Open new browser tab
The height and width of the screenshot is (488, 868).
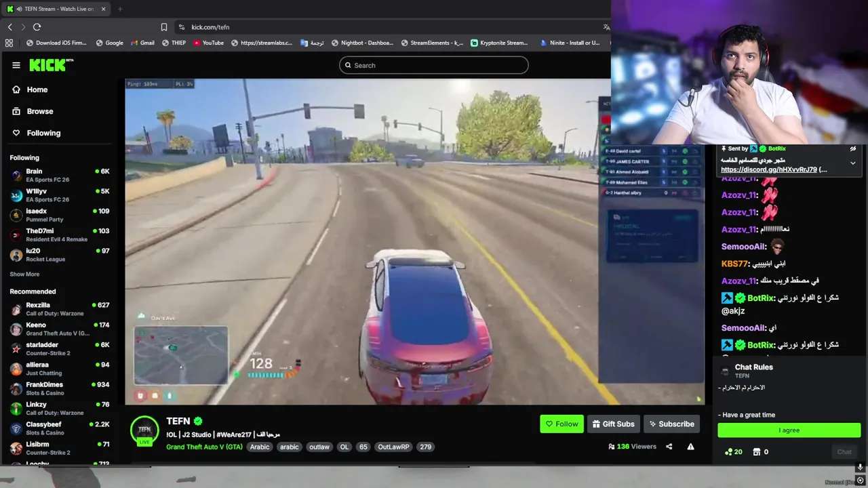click(x=120, y=9)
